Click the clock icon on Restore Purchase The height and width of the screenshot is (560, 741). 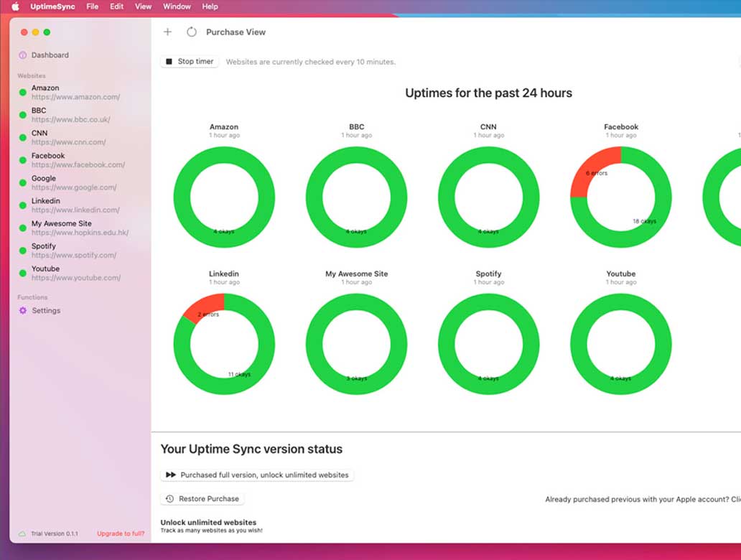pyautogui.click(x=169, y=498)
